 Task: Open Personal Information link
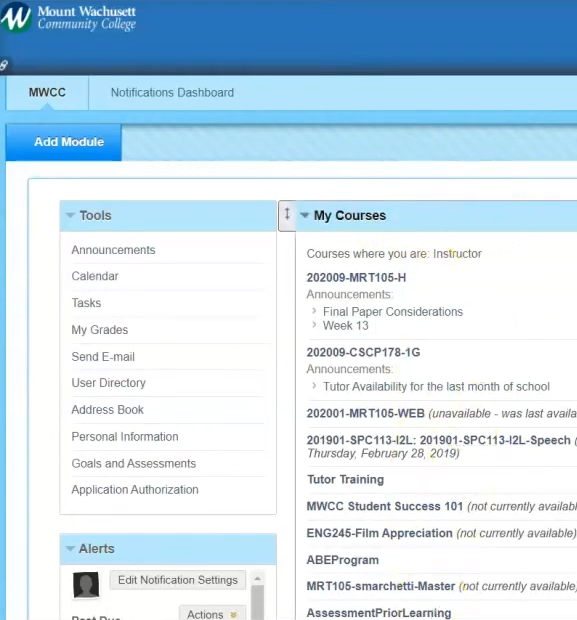pos(125,437)
